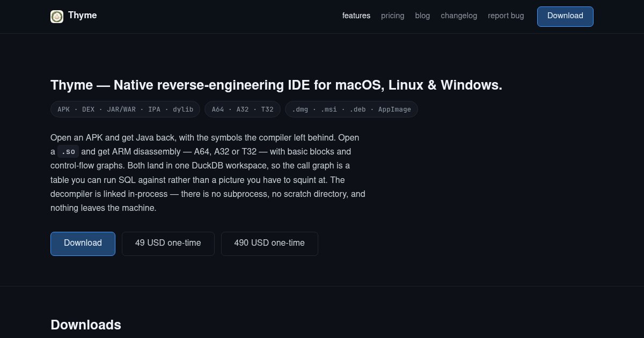Open the report bug link
This screenshot has width=644, height=338.
[x=506, y=16]
